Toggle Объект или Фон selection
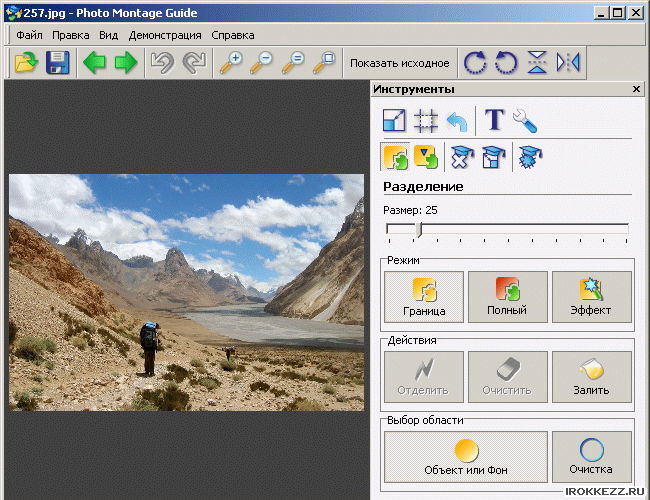 pos(466,457)
